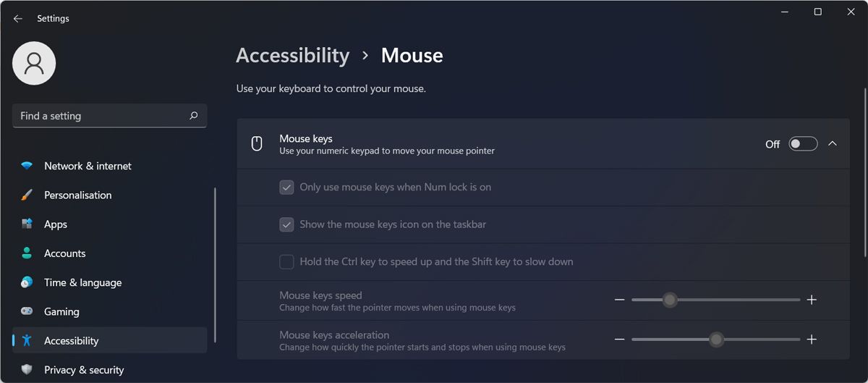
Task: Click the minus button for Mouse keys acceleration
Action: click(619, 340)
